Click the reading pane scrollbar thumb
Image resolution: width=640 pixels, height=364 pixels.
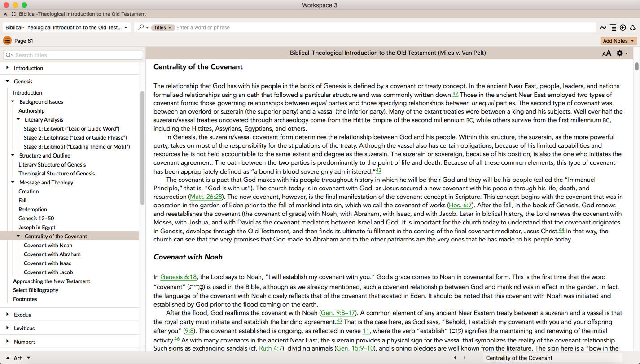click(x=636, y=66)
